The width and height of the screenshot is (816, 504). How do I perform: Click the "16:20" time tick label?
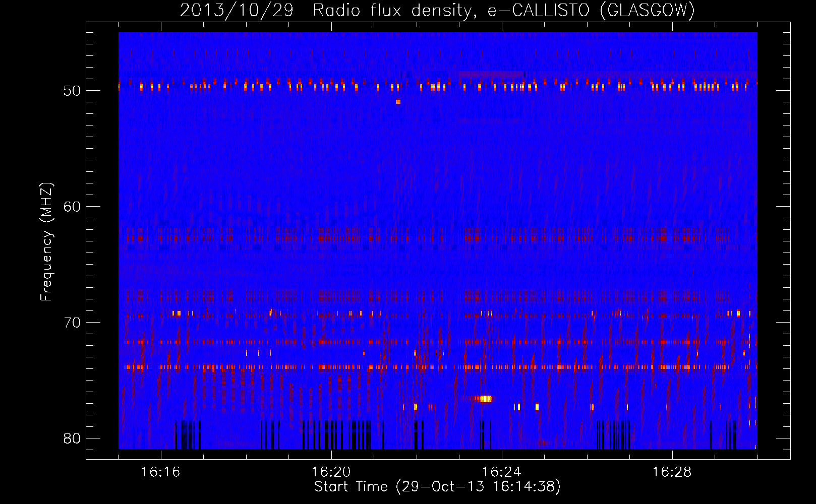pyautogui.click(x=331, y=472)
